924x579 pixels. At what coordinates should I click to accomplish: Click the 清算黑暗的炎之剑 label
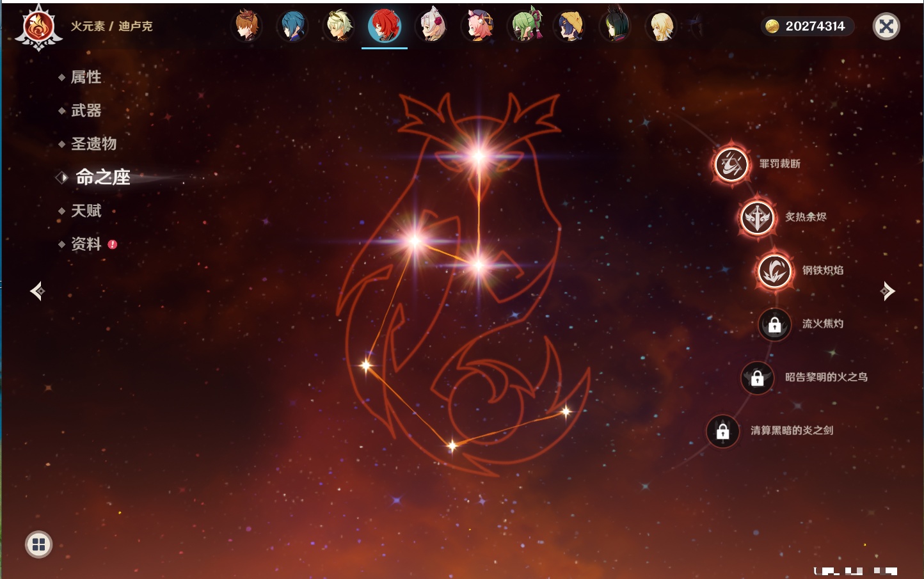coord(792,431)
